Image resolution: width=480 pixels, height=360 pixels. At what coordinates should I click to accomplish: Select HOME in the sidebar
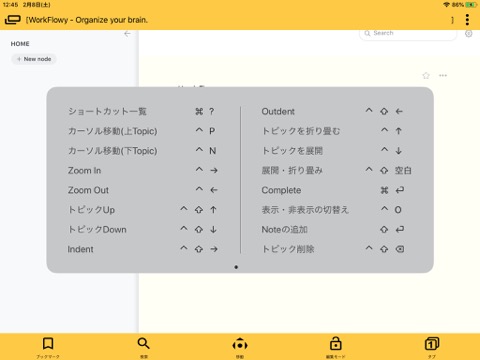tap(20, 44)
